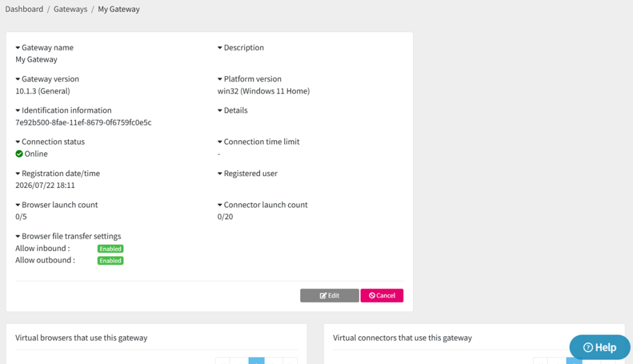Click the pencil icon on Edit button

(323, 295)
